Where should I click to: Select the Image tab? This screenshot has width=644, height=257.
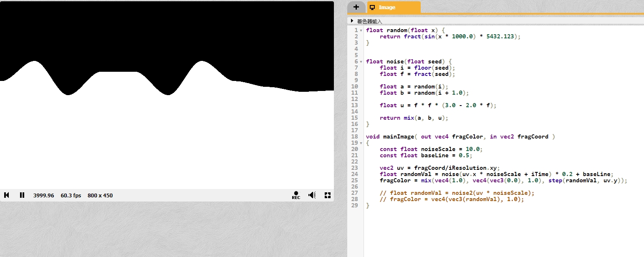pos(393,8)
